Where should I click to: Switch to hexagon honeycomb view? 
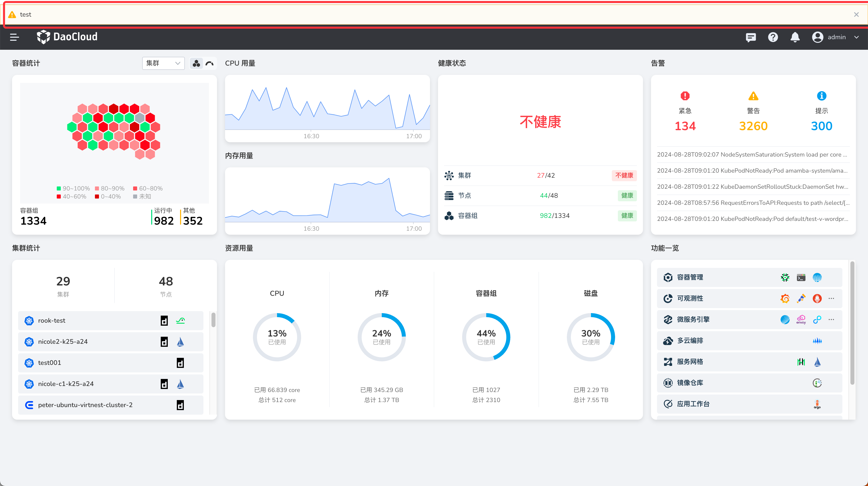(196, 63)
